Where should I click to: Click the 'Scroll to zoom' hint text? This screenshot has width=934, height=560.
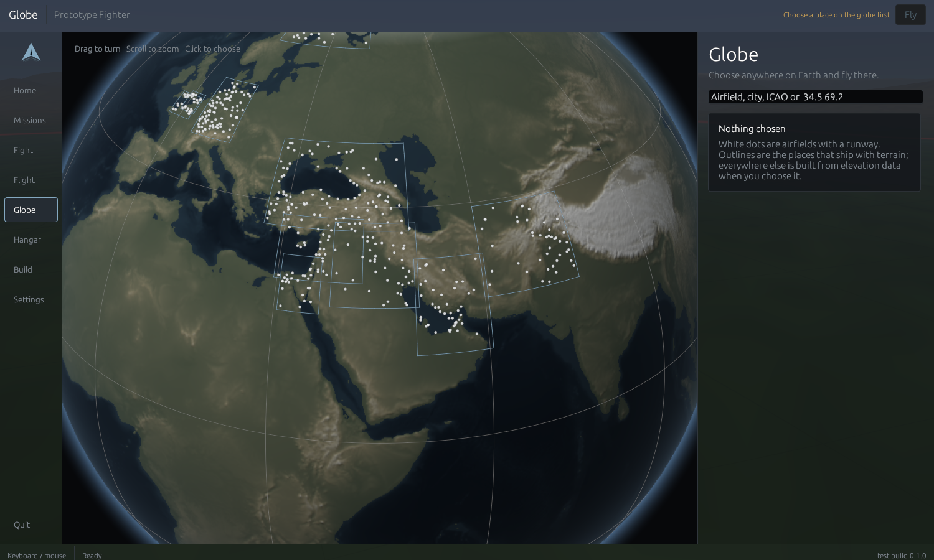pos(153,49)
